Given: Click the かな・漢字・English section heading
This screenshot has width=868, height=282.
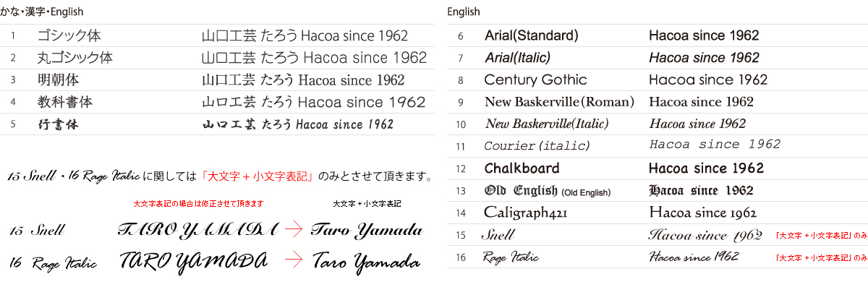Looking at the screenshot, I should point(41,12).
